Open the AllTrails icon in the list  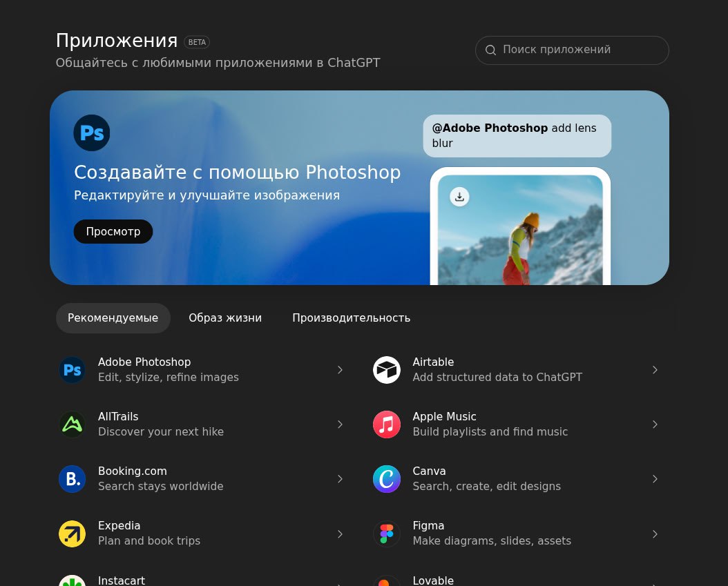click(73, 424)
